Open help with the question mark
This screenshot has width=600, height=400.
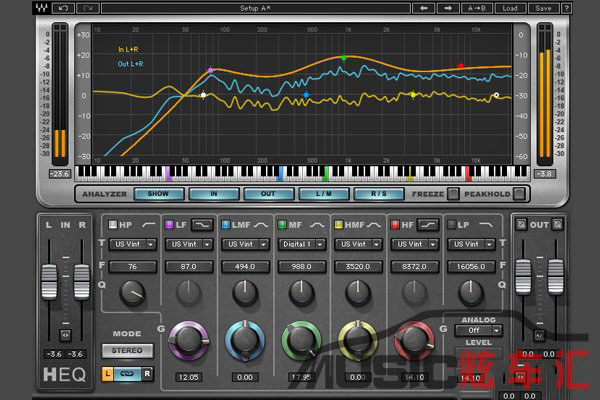pyautogui.click(x=567, y=8)
